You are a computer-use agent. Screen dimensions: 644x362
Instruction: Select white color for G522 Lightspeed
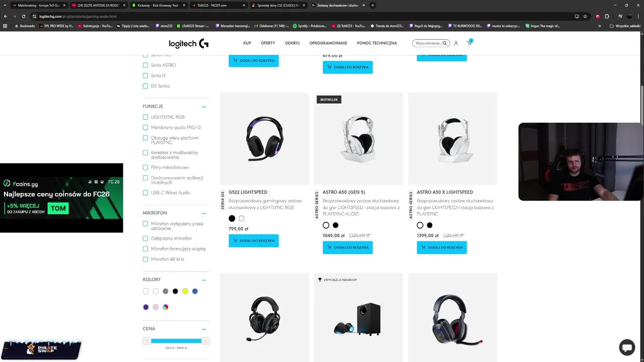[x=242, y=219]
